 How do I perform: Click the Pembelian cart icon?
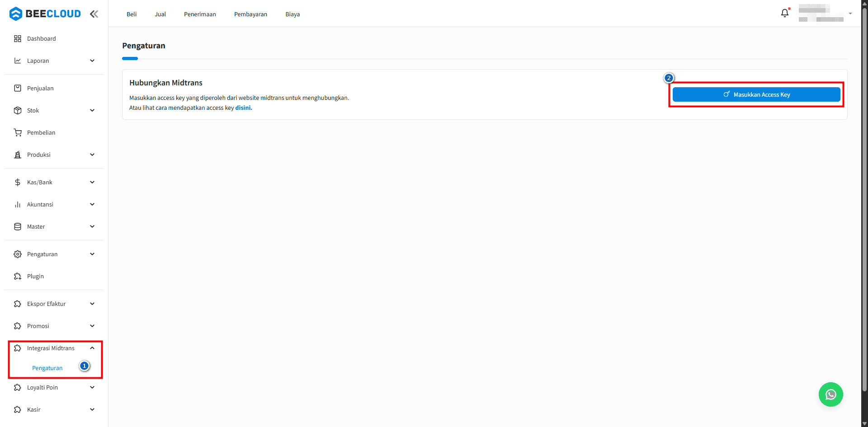click(18, 132)
